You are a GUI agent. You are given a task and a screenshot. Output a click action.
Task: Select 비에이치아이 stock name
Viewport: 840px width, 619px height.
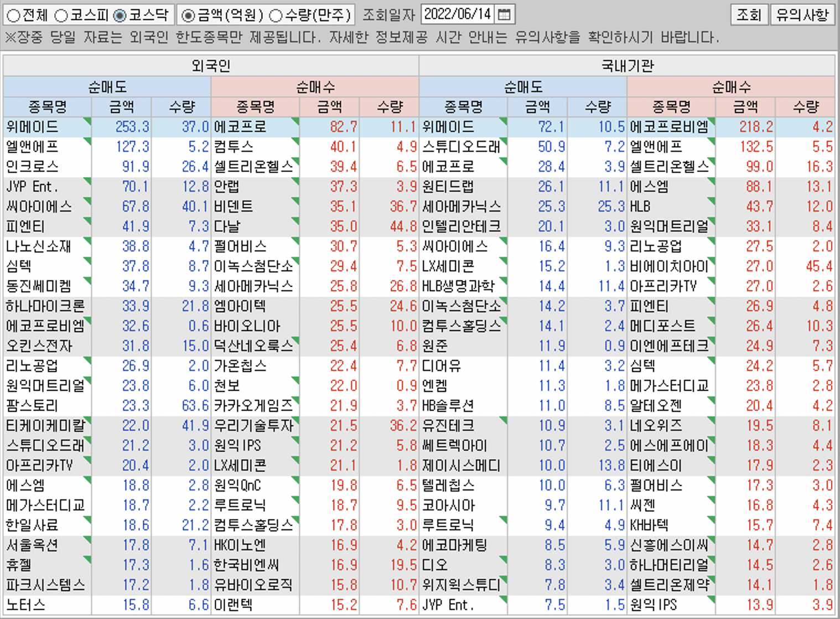click(670, 266)
